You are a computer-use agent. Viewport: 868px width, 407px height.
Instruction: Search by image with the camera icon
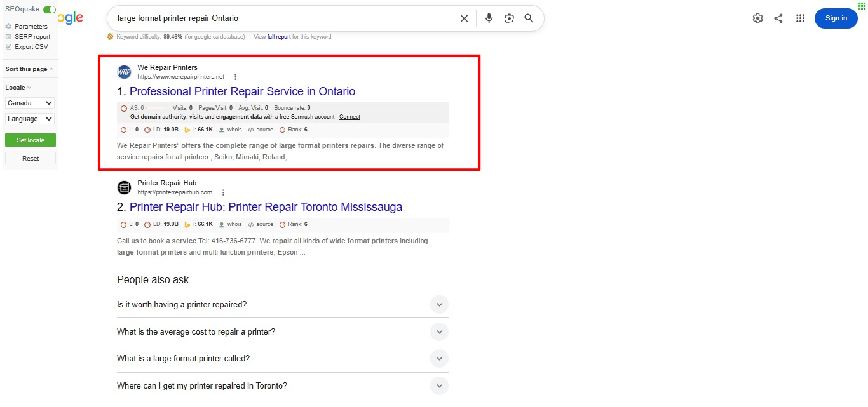[509, 18]
